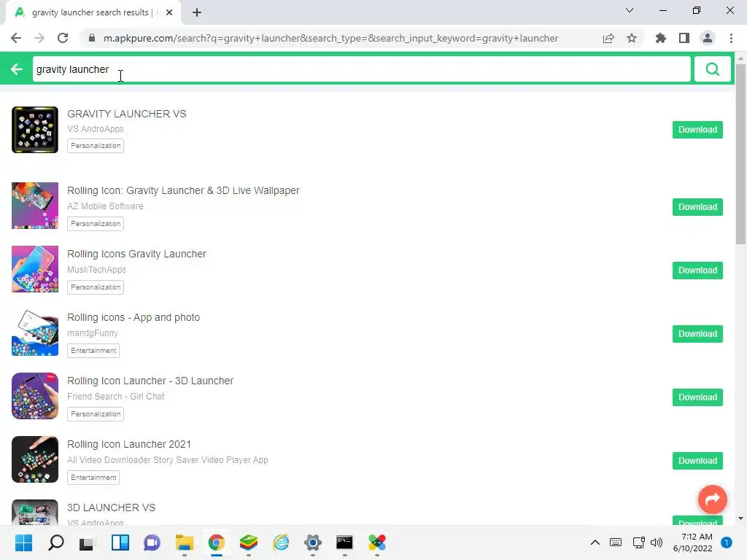
Task: Click the Rolling Icons Gravity Launcher thumbnail
Action: click(x=35, y=269)
